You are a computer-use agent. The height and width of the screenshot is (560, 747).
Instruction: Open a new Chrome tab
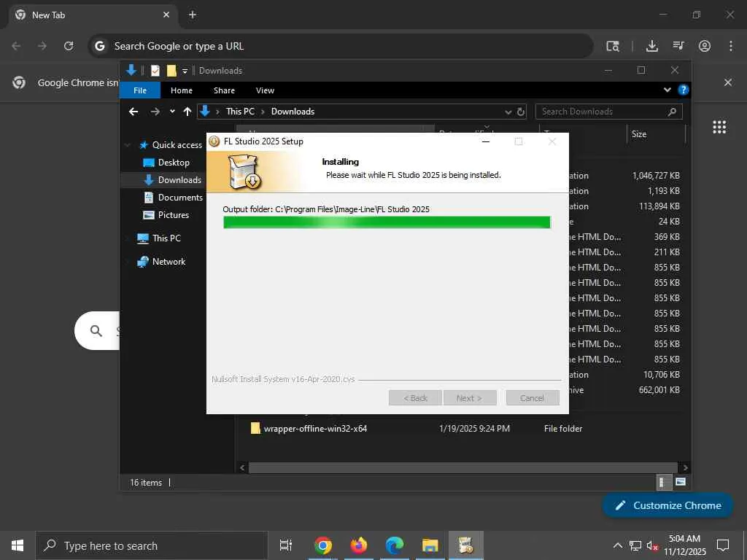193,15
